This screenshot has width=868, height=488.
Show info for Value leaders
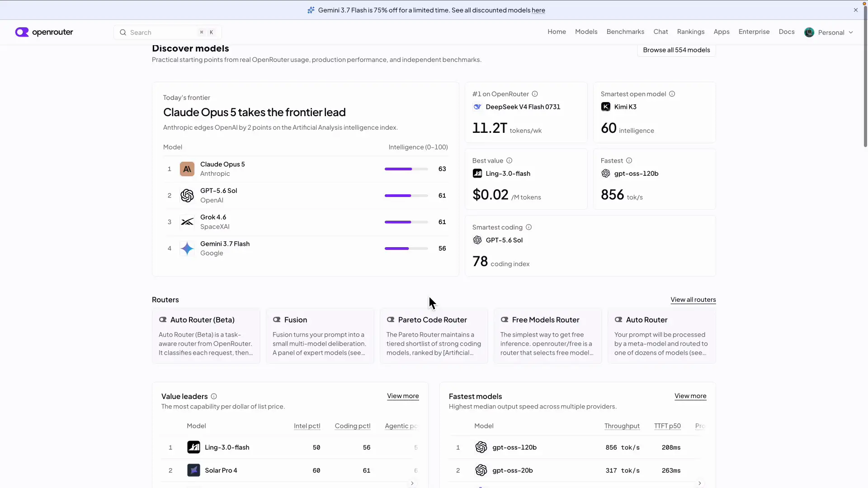coord(214,397)
